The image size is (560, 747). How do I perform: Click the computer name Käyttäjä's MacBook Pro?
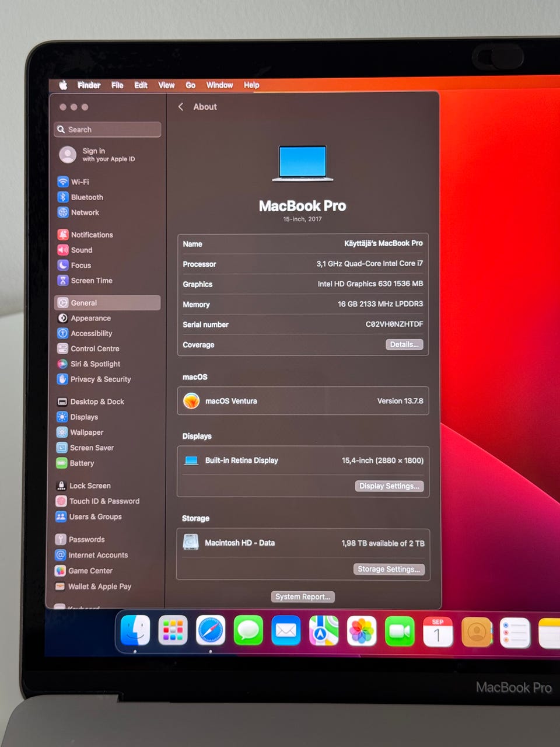(x=383, y=243)
